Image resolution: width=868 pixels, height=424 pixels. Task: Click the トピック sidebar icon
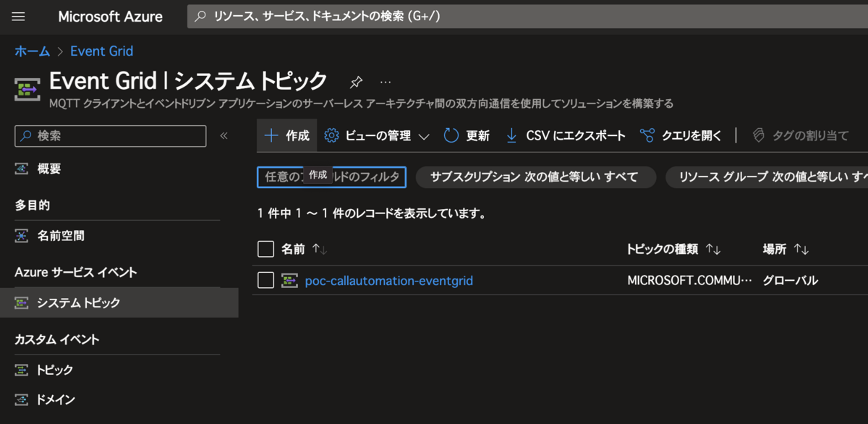(22, 370)
